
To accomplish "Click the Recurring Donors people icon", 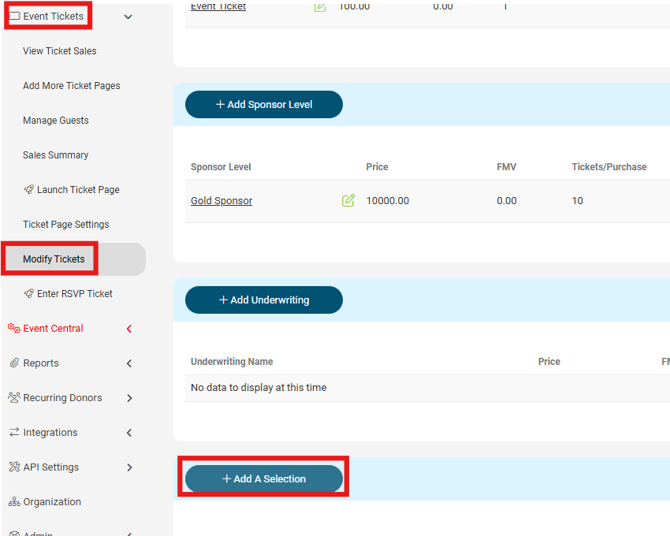I will click(14, 398).
